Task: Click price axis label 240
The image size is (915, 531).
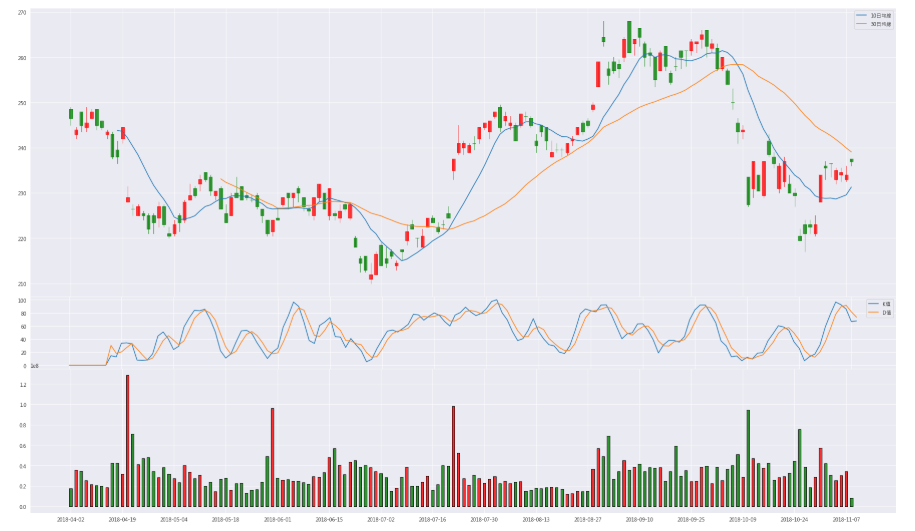Action: 22,148
